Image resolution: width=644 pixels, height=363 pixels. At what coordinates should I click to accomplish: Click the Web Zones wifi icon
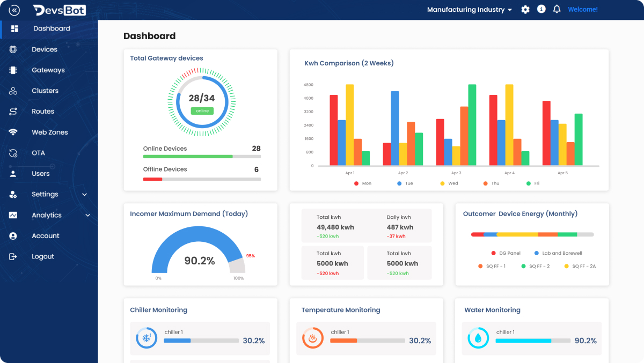coord(13,132)
